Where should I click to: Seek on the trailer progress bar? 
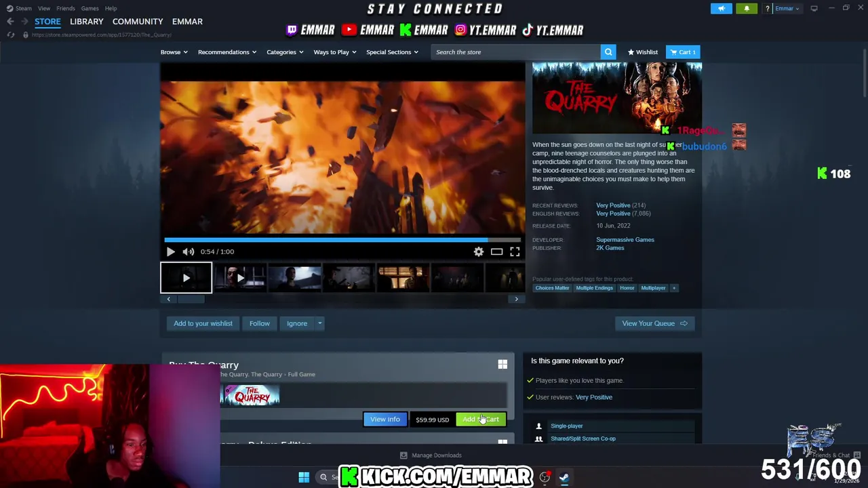coord(342,239)
